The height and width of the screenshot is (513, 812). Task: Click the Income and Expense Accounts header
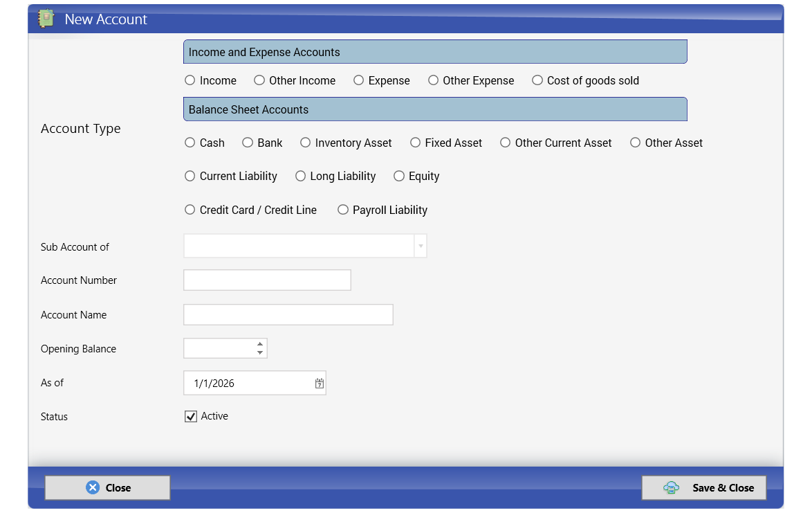pyautogui.click(x=435, y=52)
